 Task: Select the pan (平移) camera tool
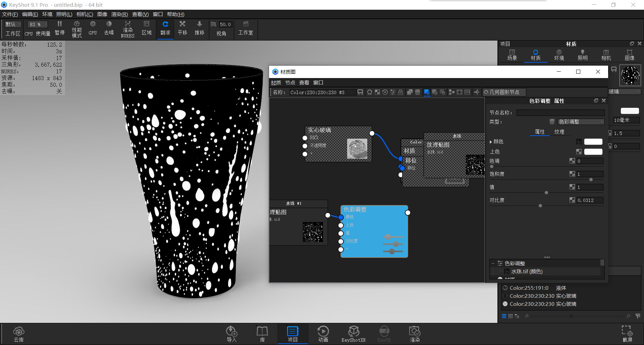click(x=182, y=28)
